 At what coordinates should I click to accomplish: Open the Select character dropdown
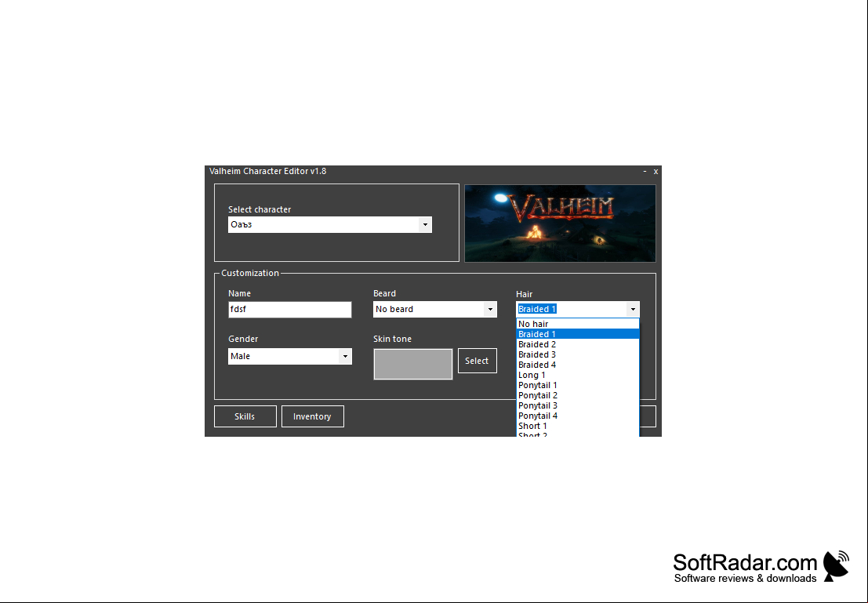coord(330,224)
